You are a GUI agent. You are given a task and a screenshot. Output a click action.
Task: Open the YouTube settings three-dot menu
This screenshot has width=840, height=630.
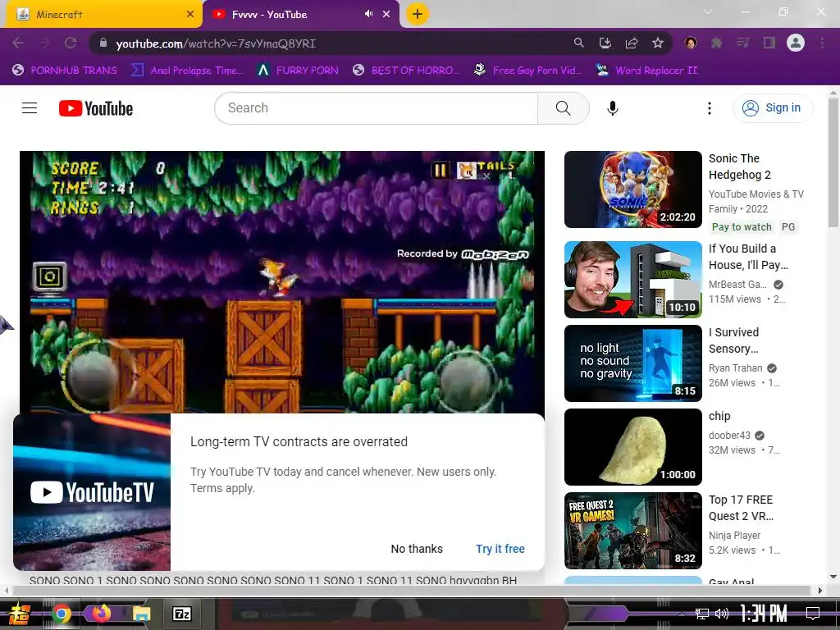click(x=710, y=108)
